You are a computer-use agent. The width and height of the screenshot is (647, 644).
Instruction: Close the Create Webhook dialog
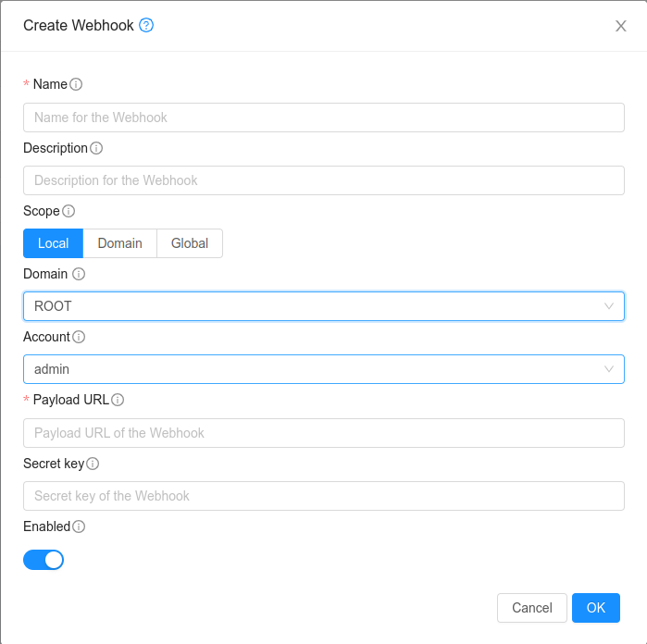pos(621,26)
